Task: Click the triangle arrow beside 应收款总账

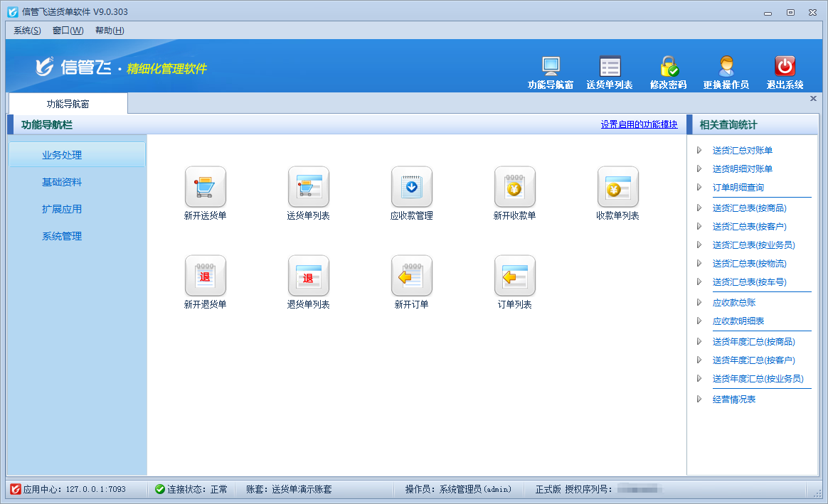Action: tap(699, 302)
